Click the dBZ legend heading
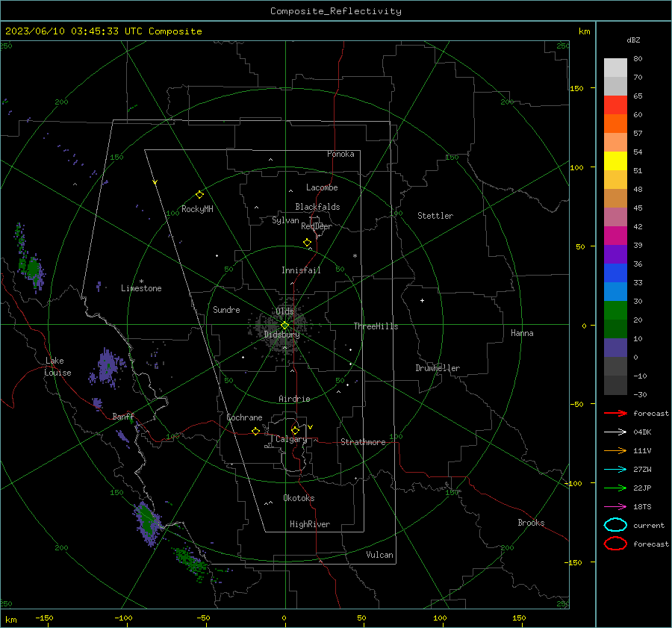The height and width of the screenshot is (628, 672). pyautogui.click(x=633, y=40)
